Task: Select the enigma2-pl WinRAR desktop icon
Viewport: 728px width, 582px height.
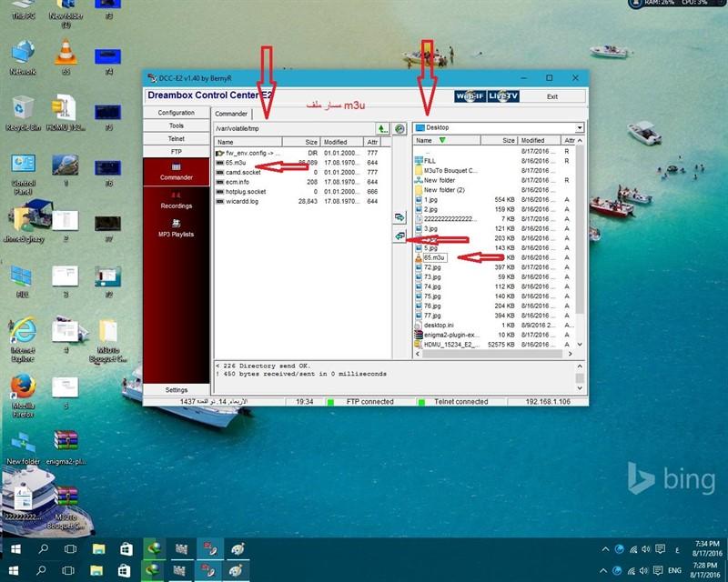Action: click(x=66, y=447)
